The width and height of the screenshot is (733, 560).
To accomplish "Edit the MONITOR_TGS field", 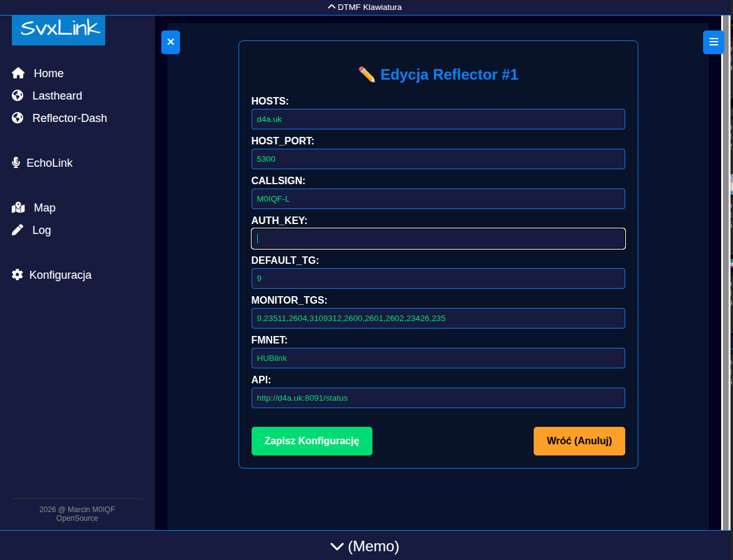I will [x=438, y=319].
